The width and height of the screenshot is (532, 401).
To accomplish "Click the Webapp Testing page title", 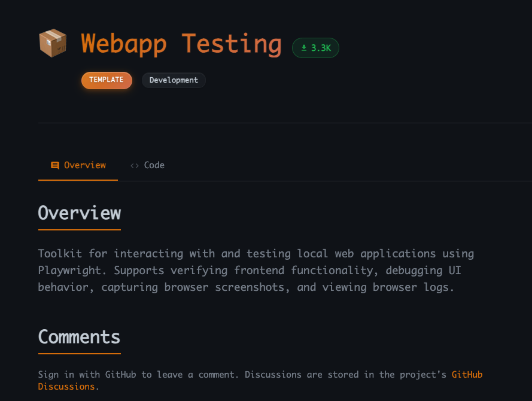I will pos(181,43).
